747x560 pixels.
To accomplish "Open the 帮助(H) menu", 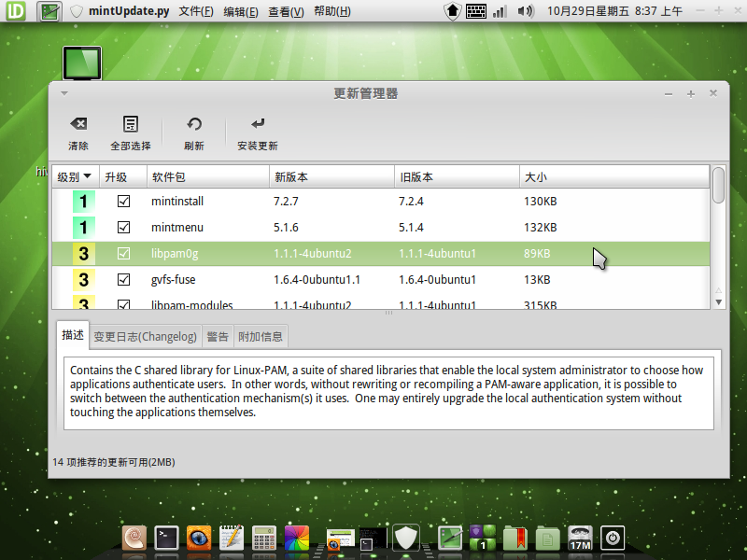I will click(332, 11).
